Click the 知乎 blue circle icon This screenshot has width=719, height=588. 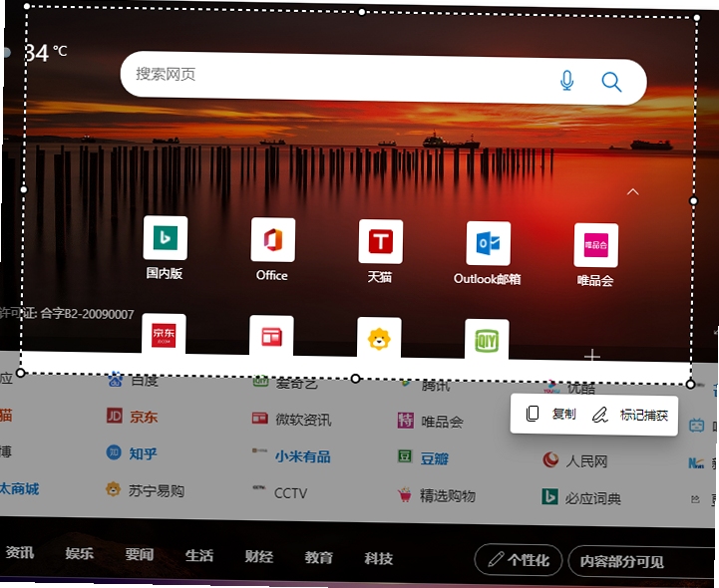(x=114, y=452)
